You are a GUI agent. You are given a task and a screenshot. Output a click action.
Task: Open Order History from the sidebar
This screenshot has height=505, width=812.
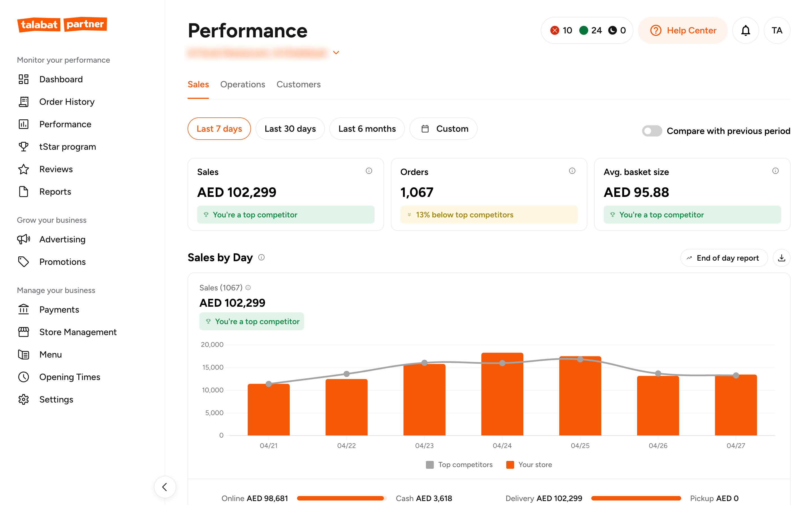tap(67, 102)
